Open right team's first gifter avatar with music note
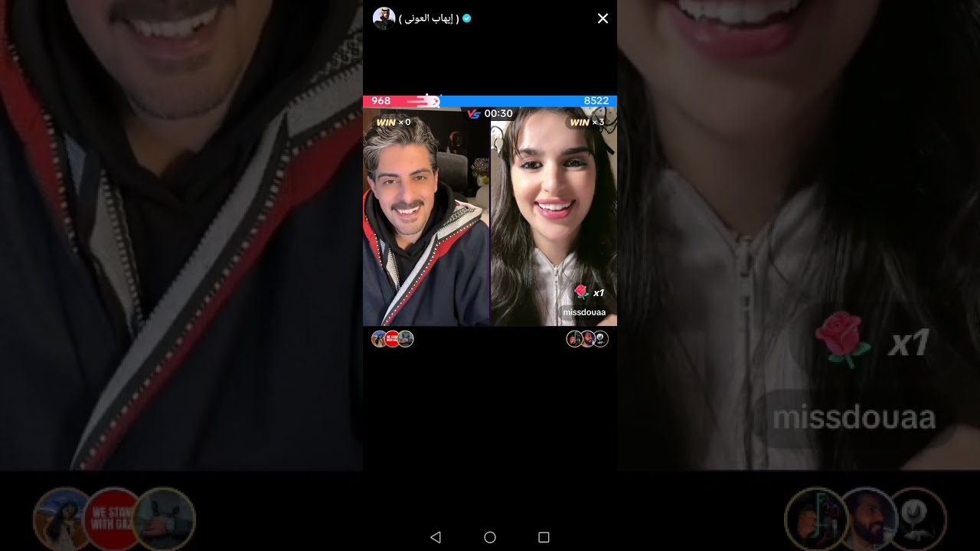The height and width of the screenshot is (551, 980). click(574, 339)
